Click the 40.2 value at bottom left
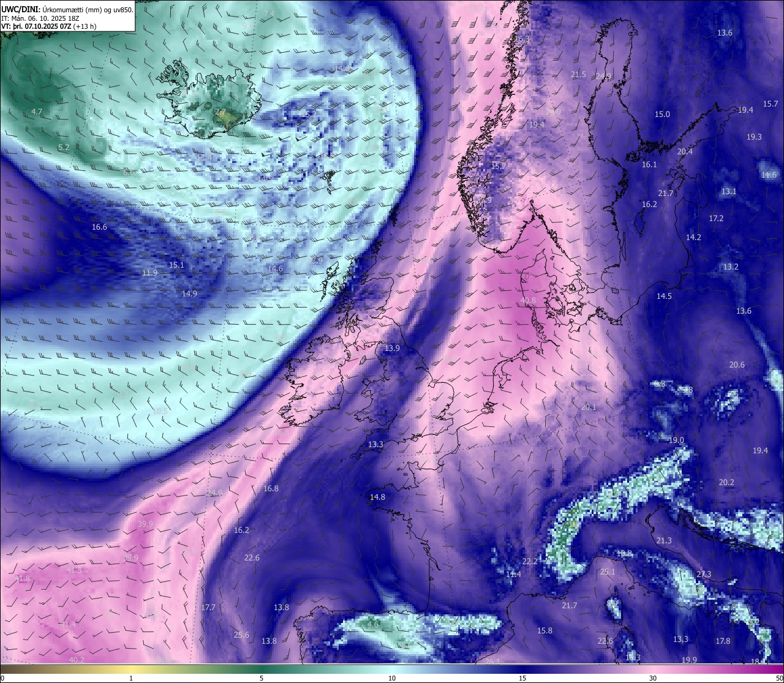784x683 pixels. point(77,660)
